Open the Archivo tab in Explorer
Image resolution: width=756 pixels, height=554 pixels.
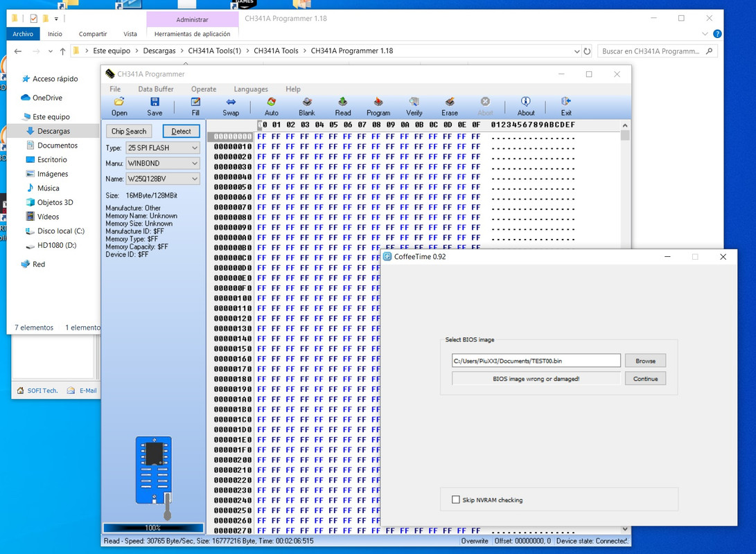23,34
